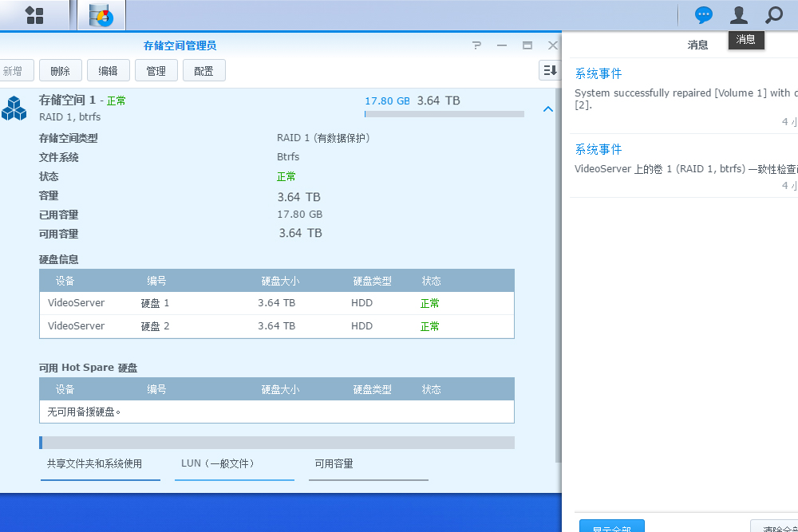This screenshot has width=798, height=532.
Task: Open help via the question mark icon
Action: pyautogui.click(x=476, y=45)
